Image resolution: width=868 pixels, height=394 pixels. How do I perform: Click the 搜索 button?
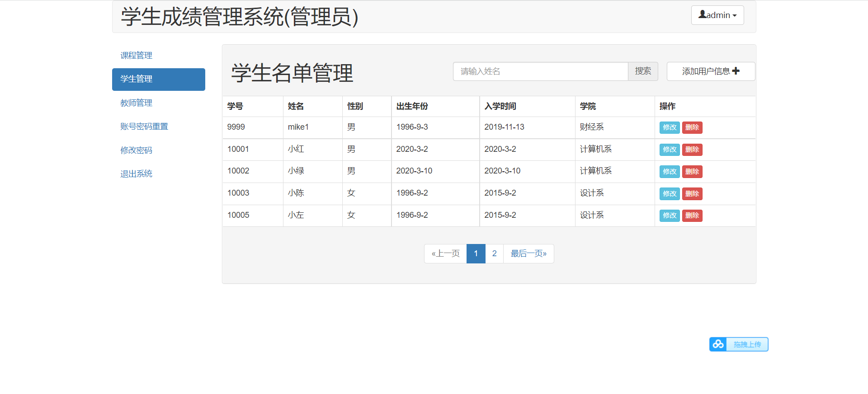click(x=643, y=71)
